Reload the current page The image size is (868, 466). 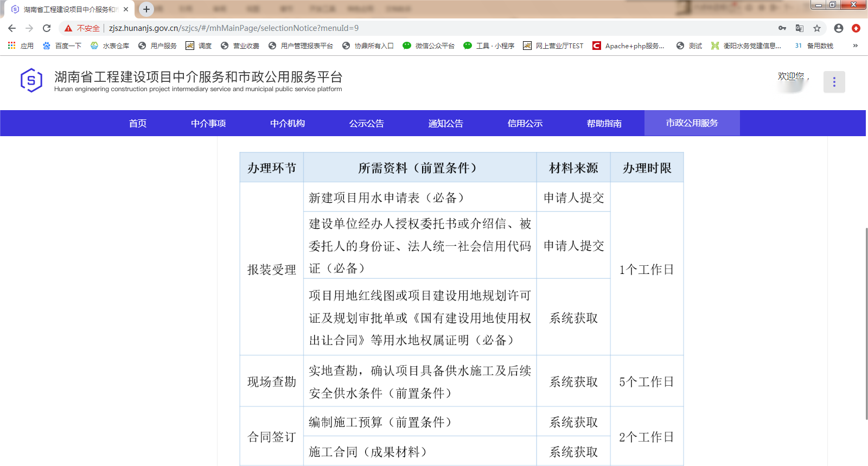pyautogui.click(x=47, y=28)
